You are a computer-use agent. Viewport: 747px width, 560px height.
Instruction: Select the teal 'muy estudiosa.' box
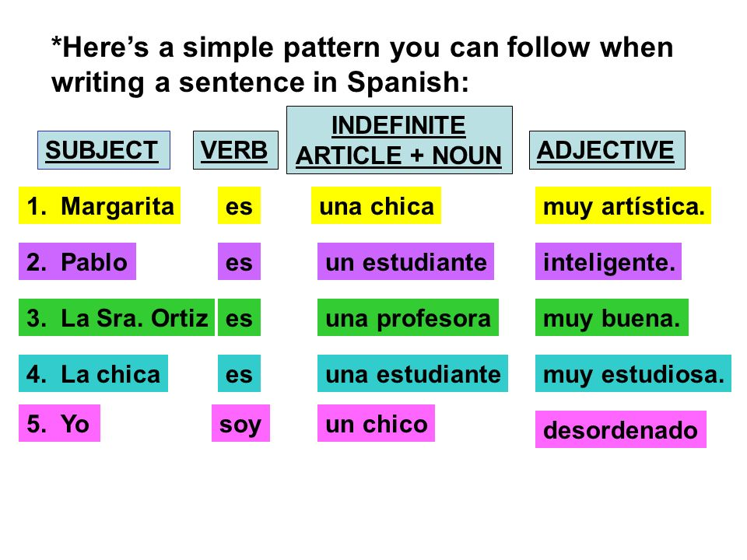[633, 373]
